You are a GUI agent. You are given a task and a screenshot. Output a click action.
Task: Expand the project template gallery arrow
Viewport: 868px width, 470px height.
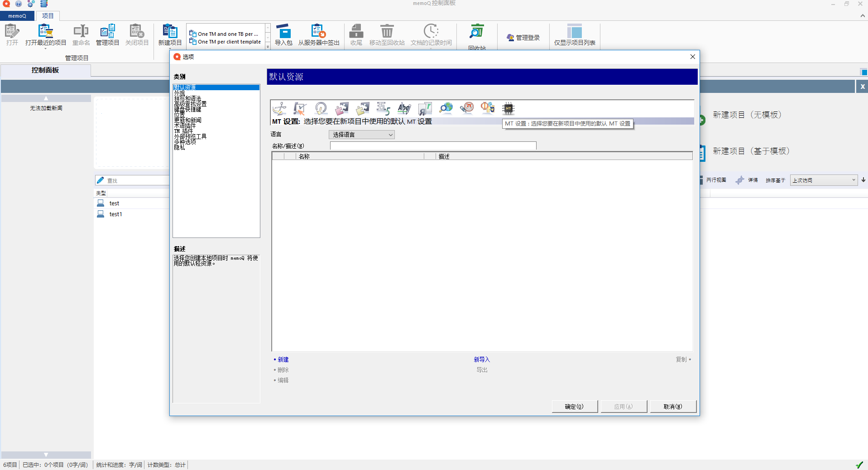pyautogui.click(x=268, y=46)
